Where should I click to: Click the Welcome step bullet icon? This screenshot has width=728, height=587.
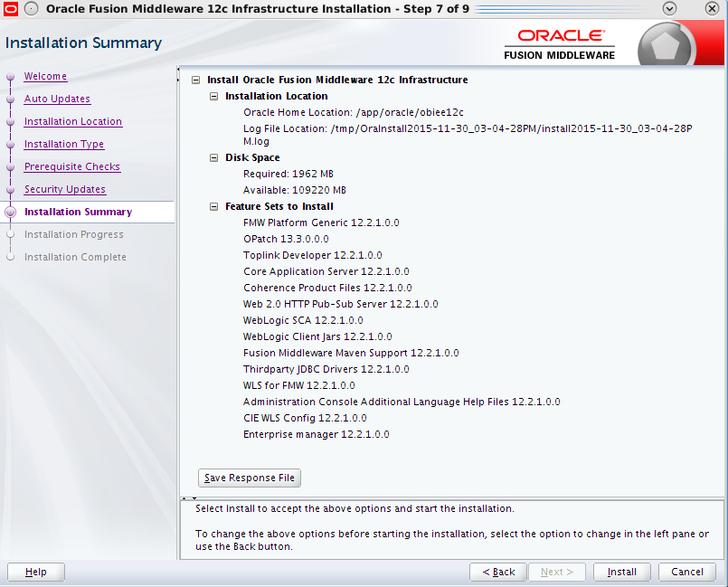[10, 77]
